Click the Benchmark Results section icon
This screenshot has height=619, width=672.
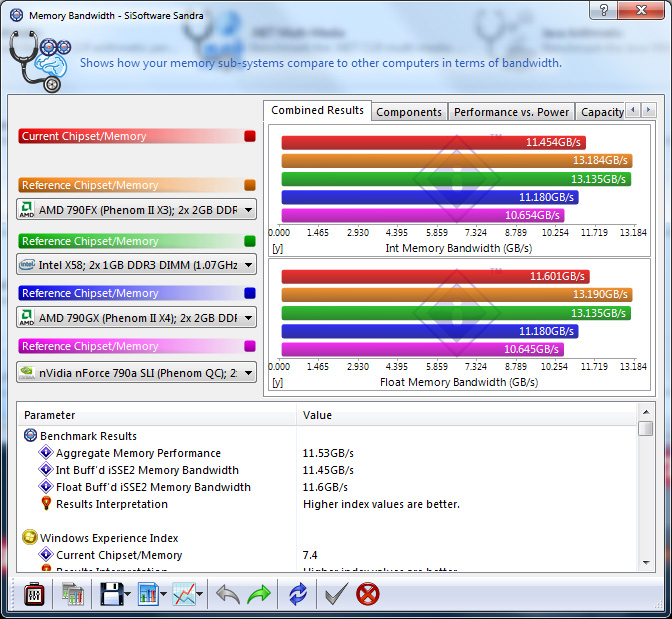30,436
